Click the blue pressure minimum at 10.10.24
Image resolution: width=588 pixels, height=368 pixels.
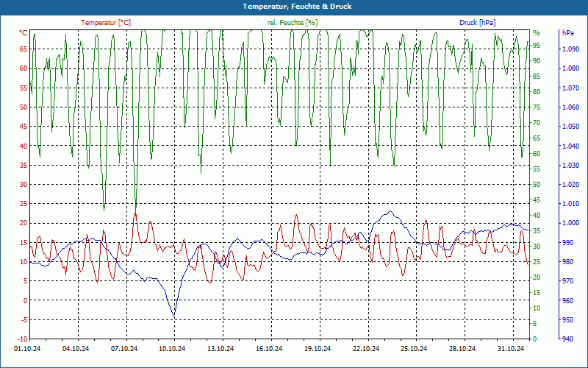click(x=174, y=316)
